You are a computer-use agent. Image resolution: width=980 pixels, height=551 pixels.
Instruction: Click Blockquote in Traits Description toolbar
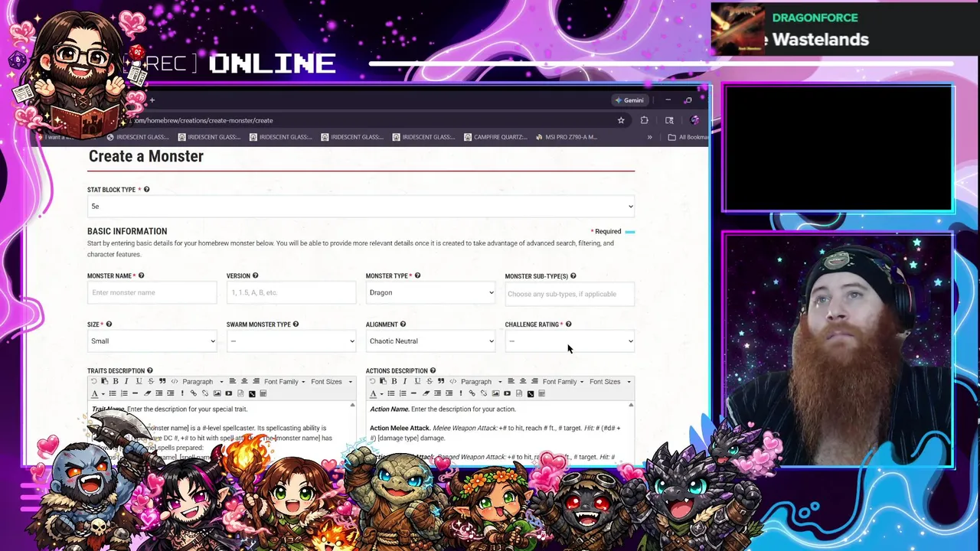162,381
